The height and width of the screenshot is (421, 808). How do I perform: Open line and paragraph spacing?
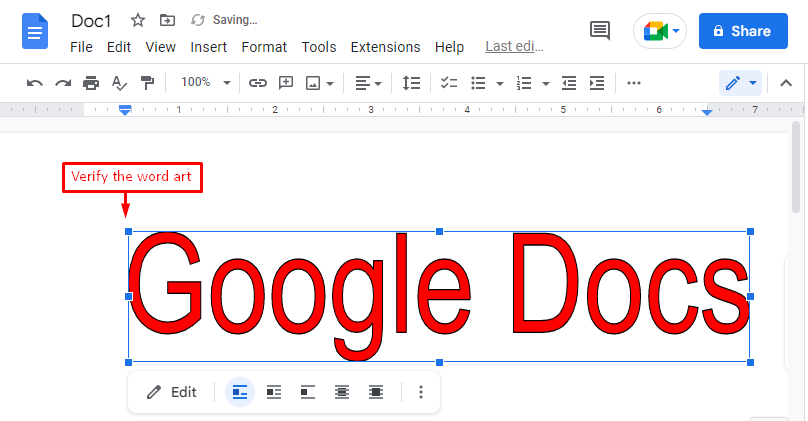(411, 83)
